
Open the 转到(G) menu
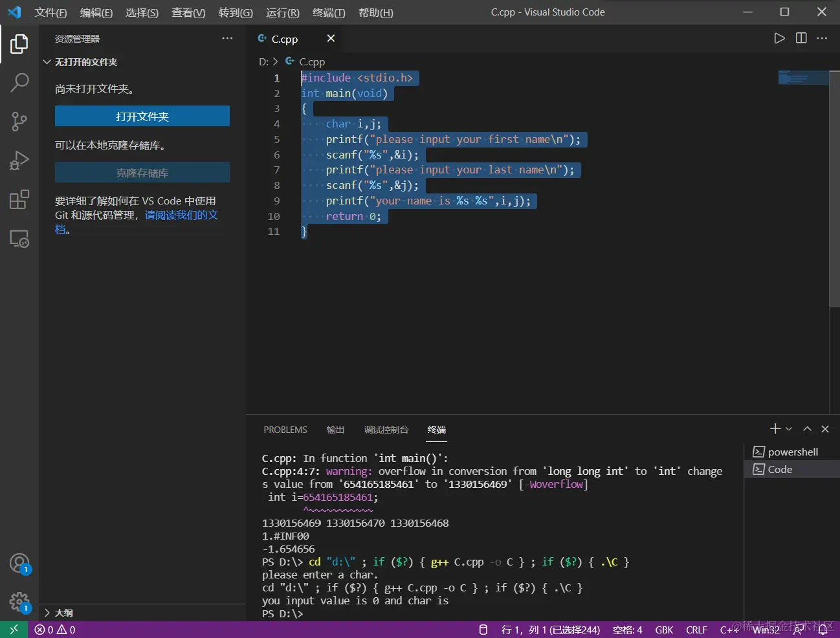(x=236, y=12)
